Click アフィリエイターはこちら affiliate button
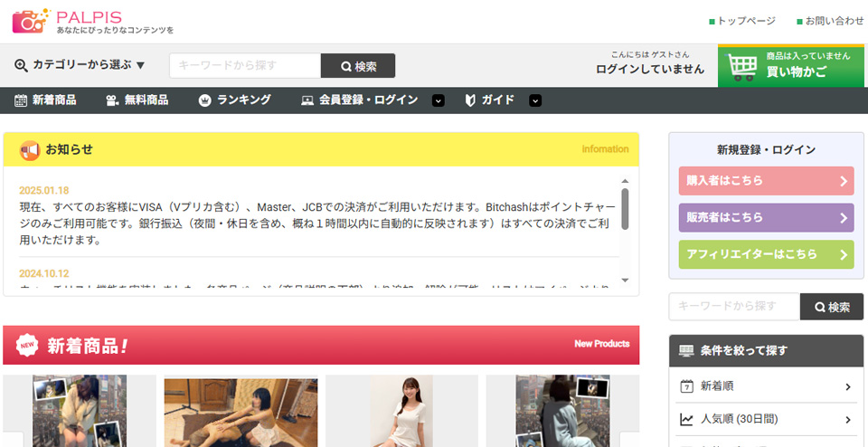This screenshot has width=868, height=447. (766, 254)
